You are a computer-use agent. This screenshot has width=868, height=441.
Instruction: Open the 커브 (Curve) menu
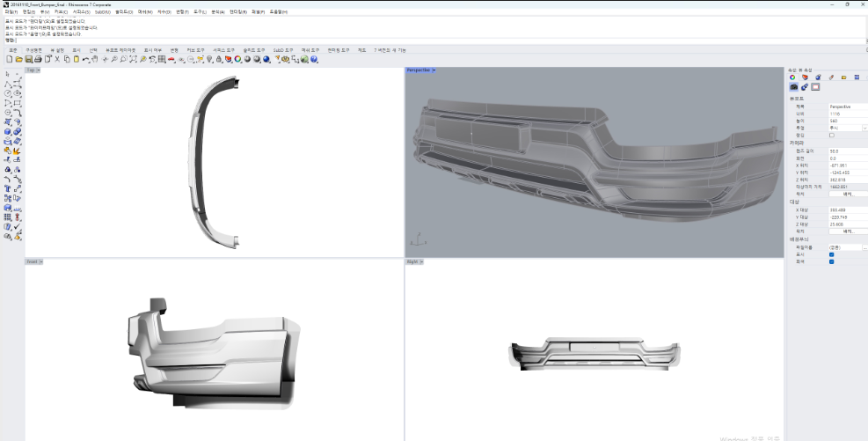61,11
